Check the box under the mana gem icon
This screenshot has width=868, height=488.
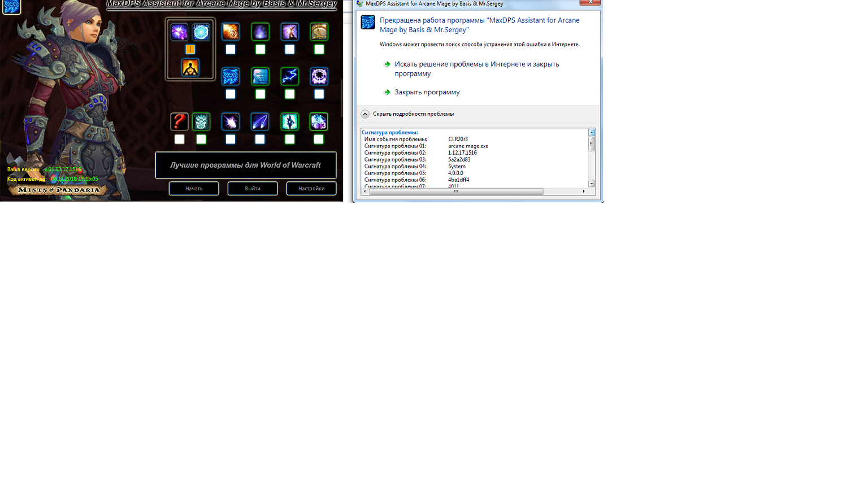(319, 140)
